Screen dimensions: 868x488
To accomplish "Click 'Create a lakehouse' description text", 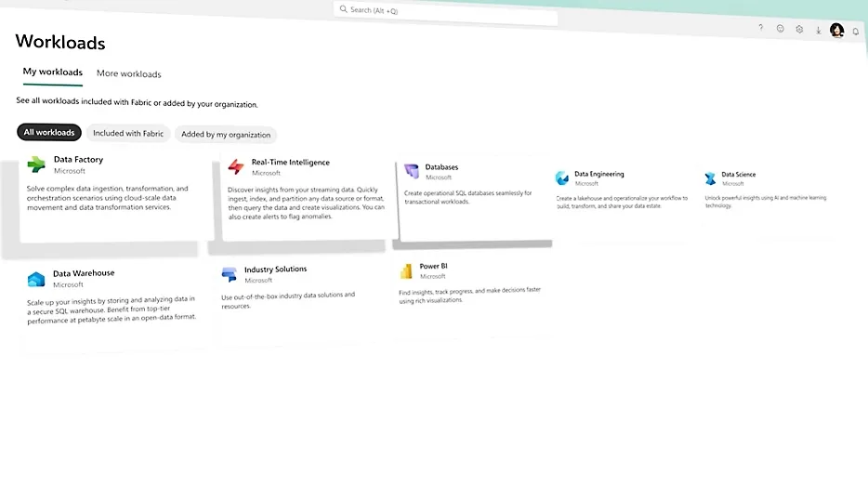I will point(622,202).
